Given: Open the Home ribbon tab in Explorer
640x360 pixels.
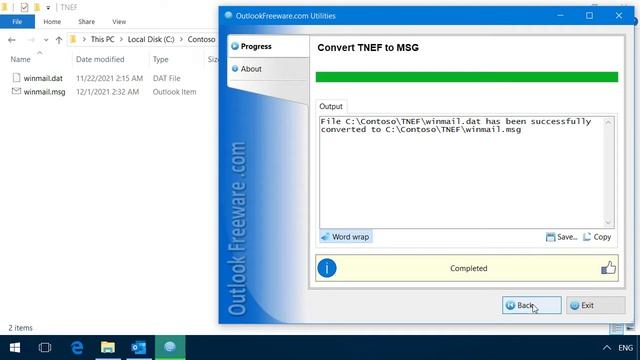Looking at the screenshot, I should [52, 22].
